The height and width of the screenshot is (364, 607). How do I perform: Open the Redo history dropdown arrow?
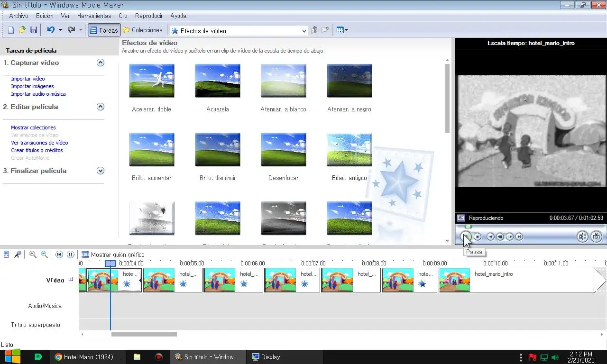coord(81,30)
